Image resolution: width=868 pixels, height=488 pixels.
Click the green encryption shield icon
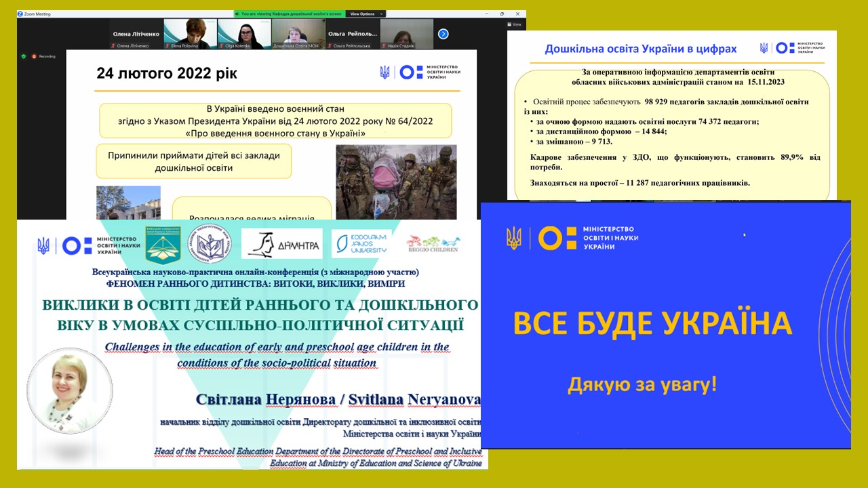point(24,56)
